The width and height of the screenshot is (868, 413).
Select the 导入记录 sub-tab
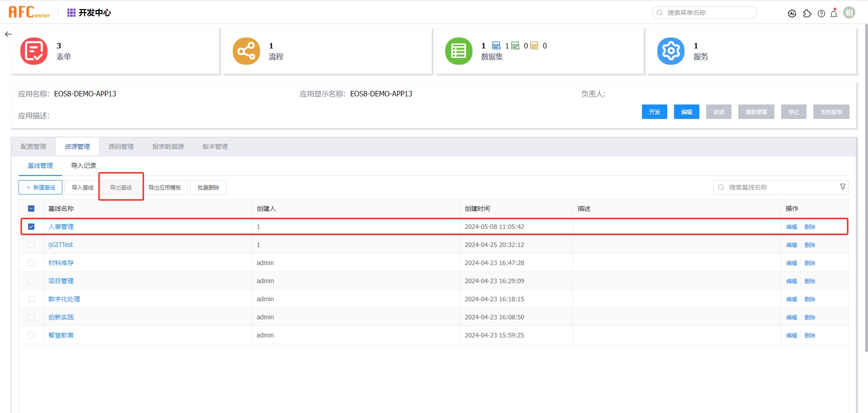click(84, 166)
